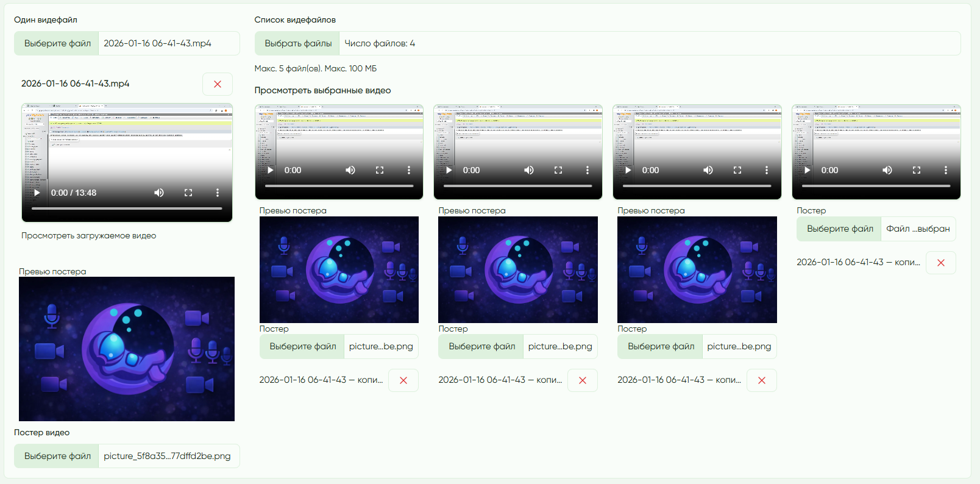Image resolution: width=980 pixels, height=484 pixels.
Task: Mute the third video in the list
Action: tap(708, 170)
